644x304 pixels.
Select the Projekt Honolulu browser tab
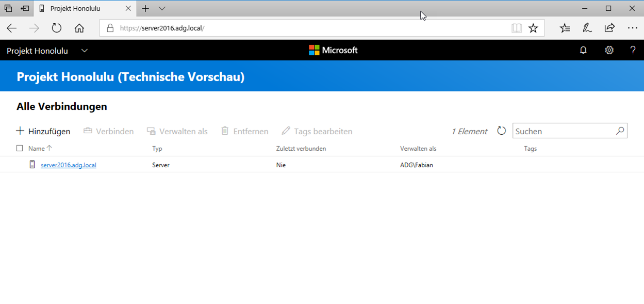[86, 8]
